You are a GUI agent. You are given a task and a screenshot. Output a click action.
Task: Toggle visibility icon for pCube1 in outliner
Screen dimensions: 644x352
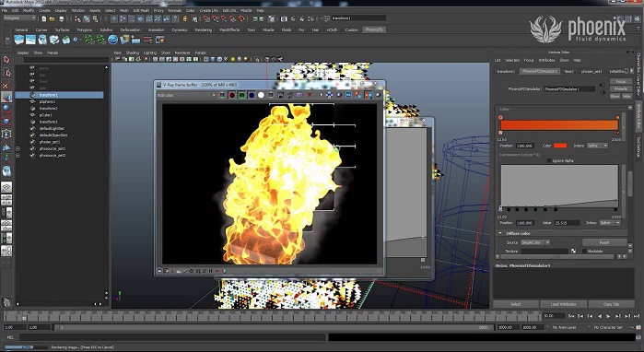point(32,115)
